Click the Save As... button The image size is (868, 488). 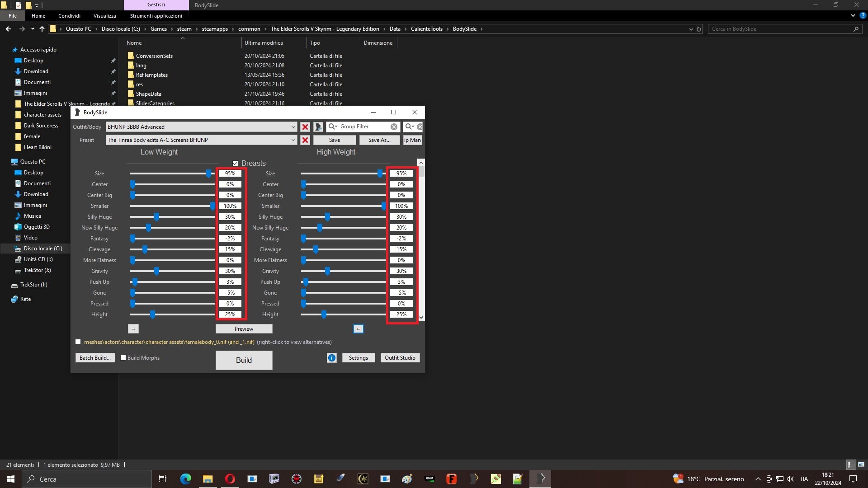coord(379,140)
